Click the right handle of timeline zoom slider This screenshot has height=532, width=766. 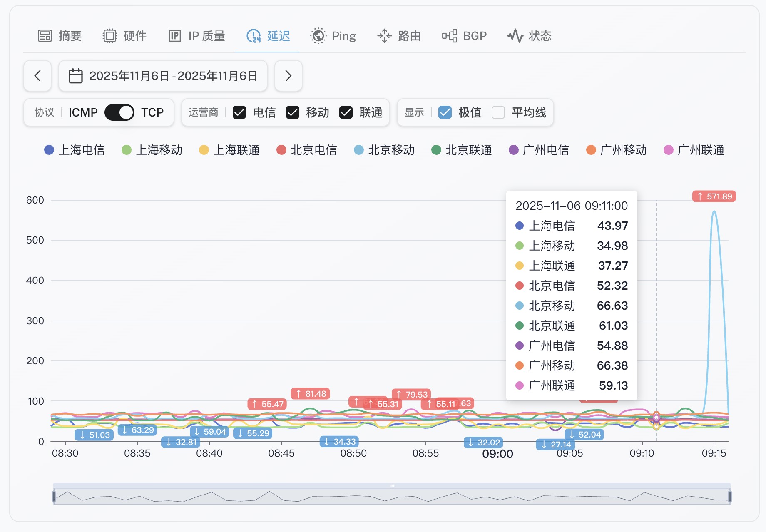click(x=730, y=496)
